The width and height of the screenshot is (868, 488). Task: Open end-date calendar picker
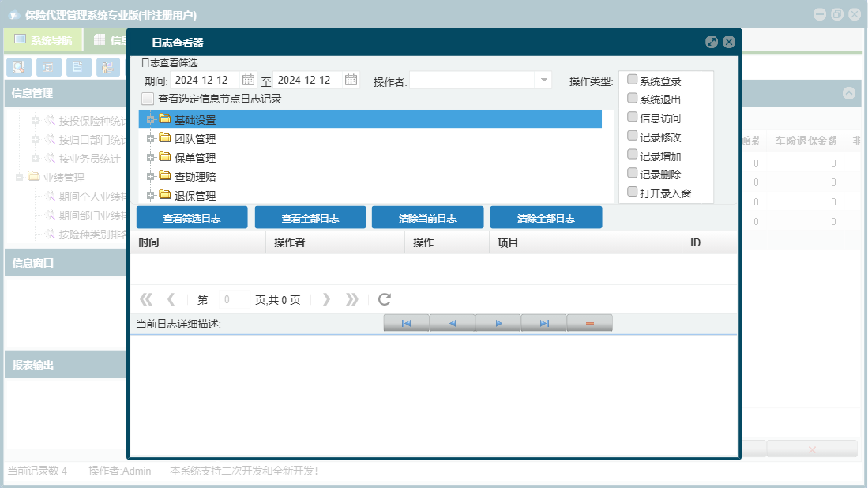(351, 80)
